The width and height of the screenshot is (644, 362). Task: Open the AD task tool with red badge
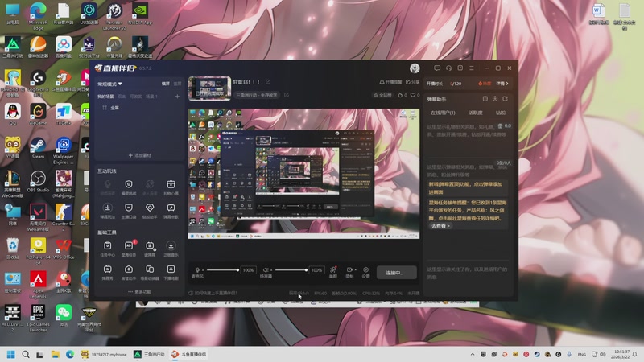click(129, 249)
